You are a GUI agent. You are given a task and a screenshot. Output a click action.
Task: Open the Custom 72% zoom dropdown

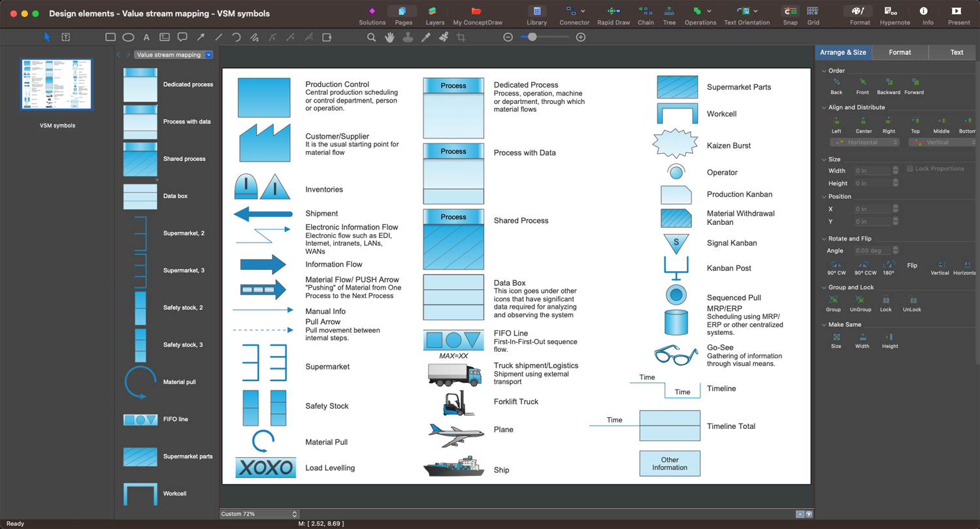[x=259, y=514]
